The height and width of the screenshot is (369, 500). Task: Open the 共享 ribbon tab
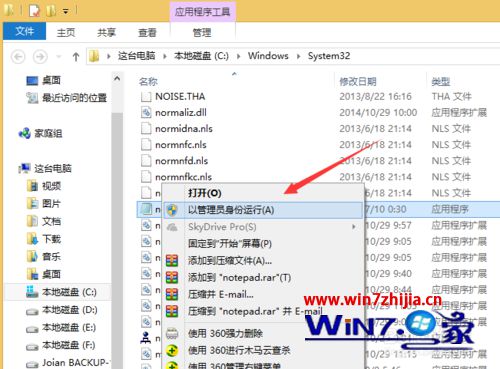click(x=106, y=32)
